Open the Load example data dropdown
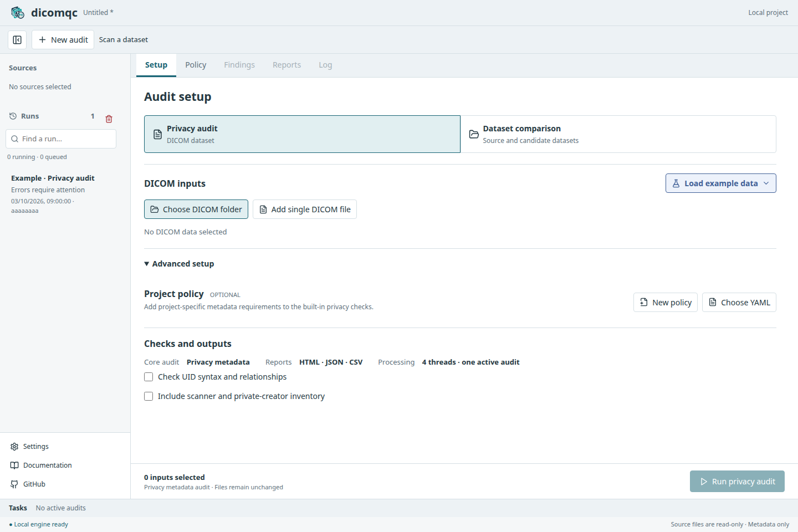Image resolution: width=798 pixels, height=532 pixels. click(x=721, y=183)
